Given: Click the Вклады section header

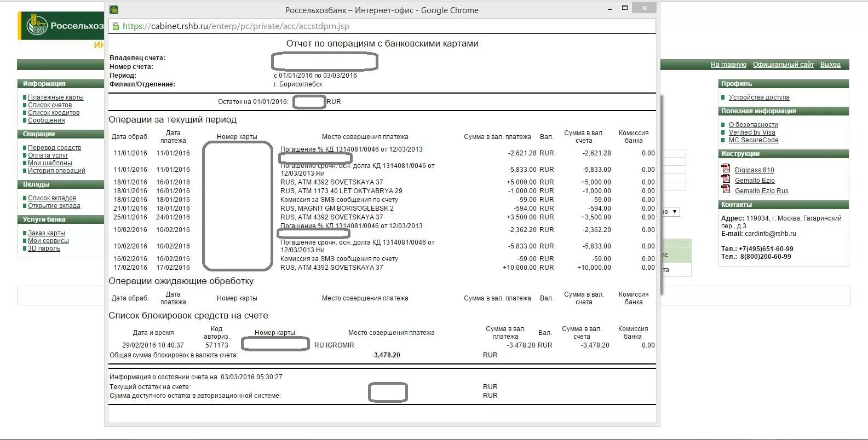Looking at the screenshot, I should click(60, 184).
